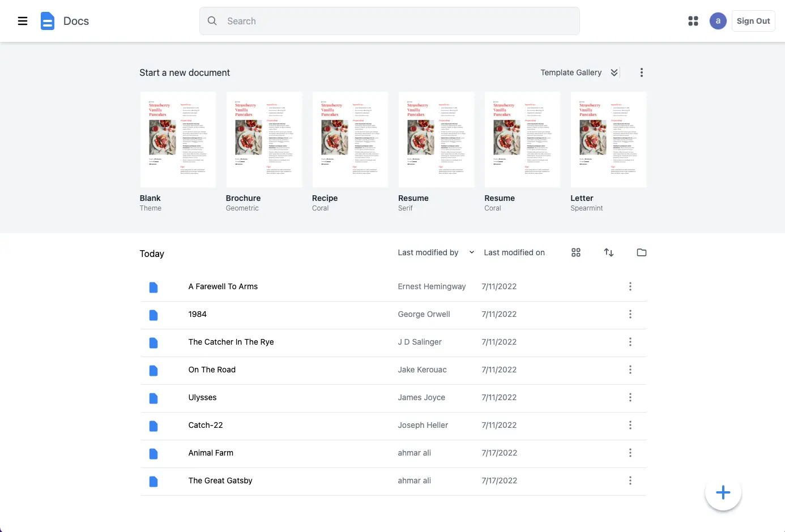The width and height of the screenshot is (785, 532).
Task: Open more options for A Farewell To Arms
Action: (630, 286)
